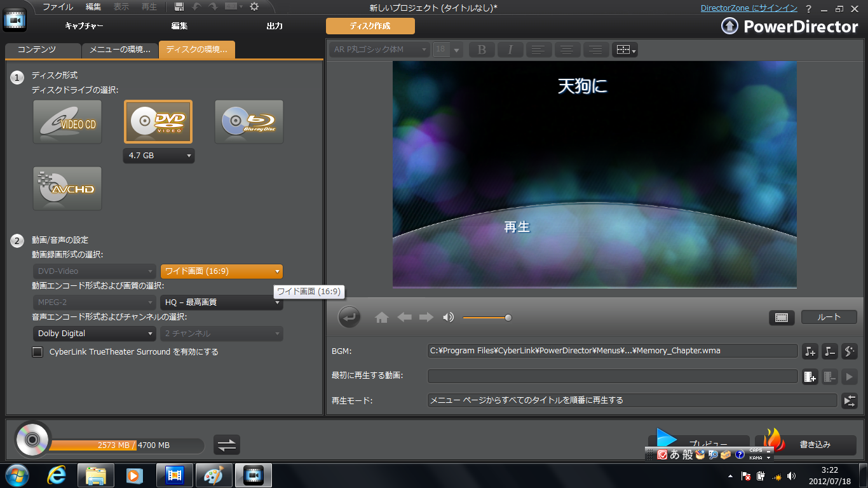Expand the HQ – 最高画質 quality dropdown
The image size is (868, 488).
tap(221, 302)
